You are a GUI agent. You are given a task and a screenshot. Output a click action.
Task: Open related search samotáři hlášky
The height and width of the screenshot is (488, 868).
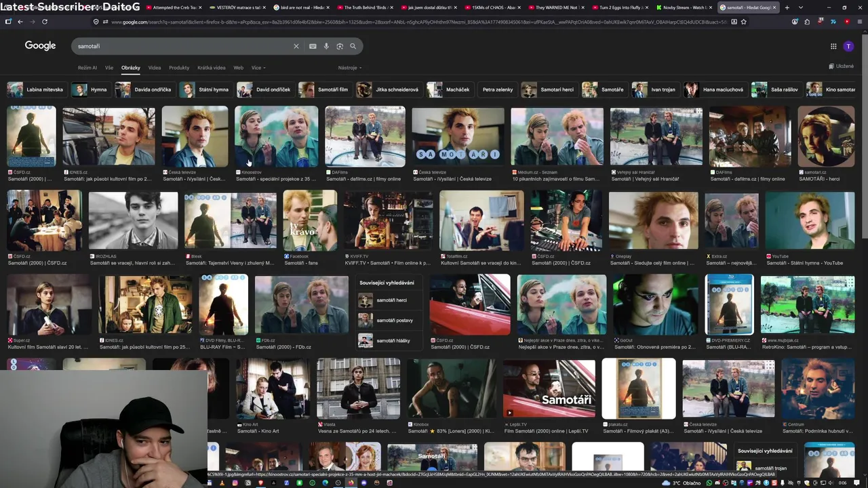tap(389, 340)
